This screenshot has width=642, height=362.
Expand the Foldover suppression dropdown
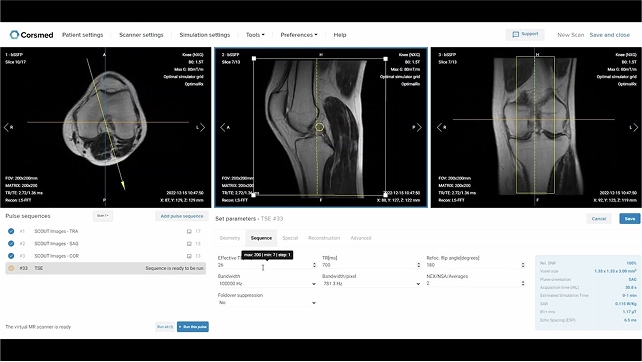[x=267, y=303]
